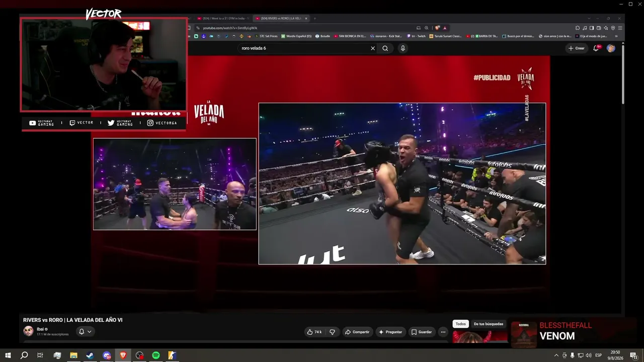Open the 'trr - Twitch' bookmark
644x362 pixels.
[x=416, y=36]
